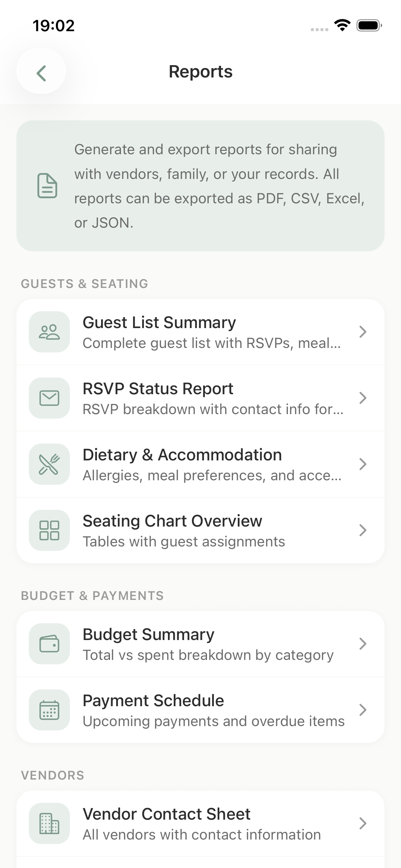Tap the wallet icon for Budget Summary

coord(49,644)
